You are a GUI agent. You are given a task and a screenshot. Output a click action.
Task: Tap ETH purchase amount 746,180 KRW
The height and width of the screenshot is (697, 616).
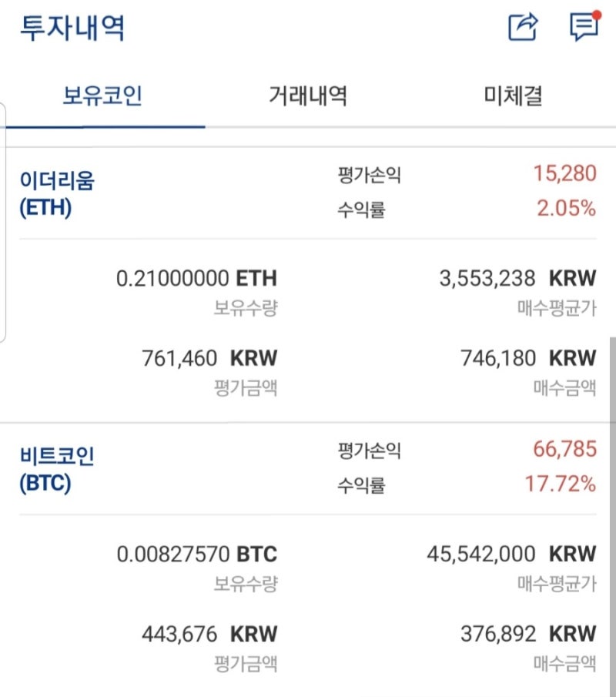pyautogui.click(x=528, y=358)
